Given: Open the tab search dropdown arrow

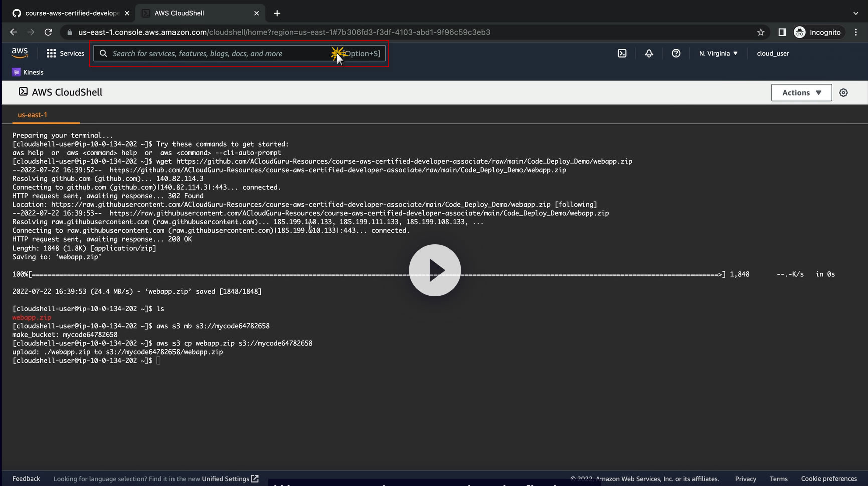Looking at the screenshot, I should 856,13.
